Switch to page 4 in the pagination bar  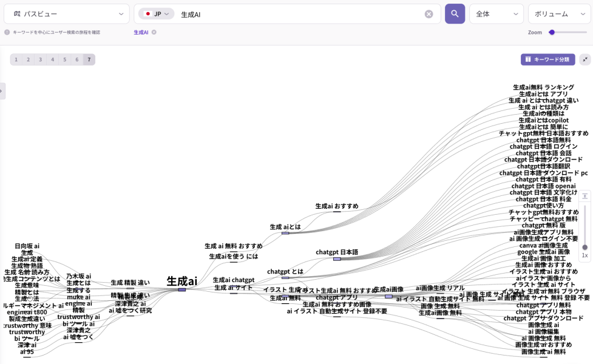52,59
